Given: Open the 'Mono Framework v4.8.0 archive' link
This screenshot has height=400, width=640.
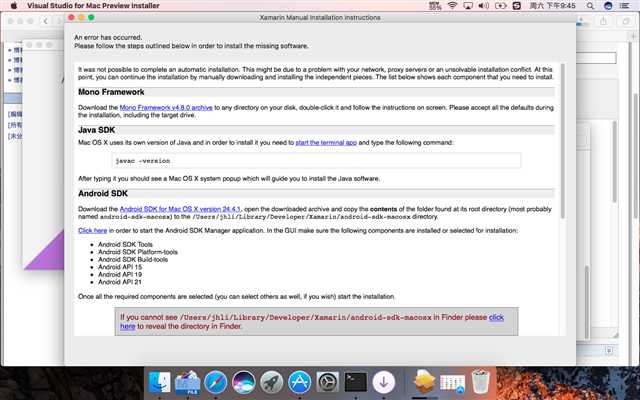Looking at the screenshot, I should pyautogui.click(x=166, y=108).
